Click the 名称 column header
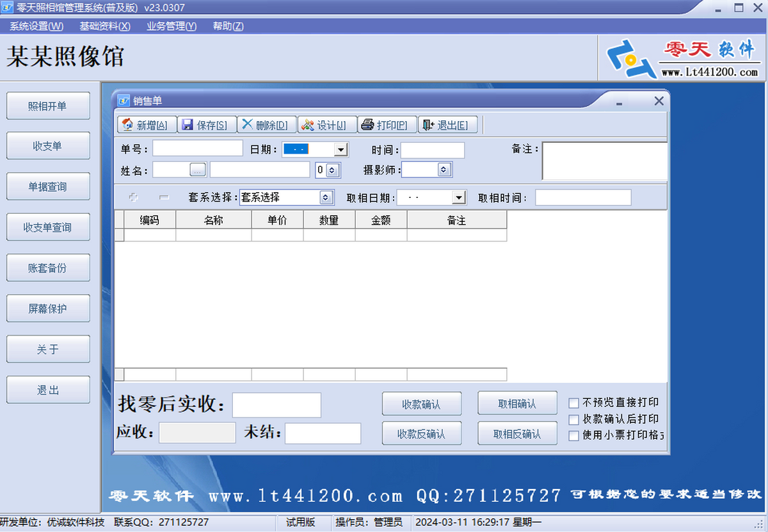 click(214, 220)
